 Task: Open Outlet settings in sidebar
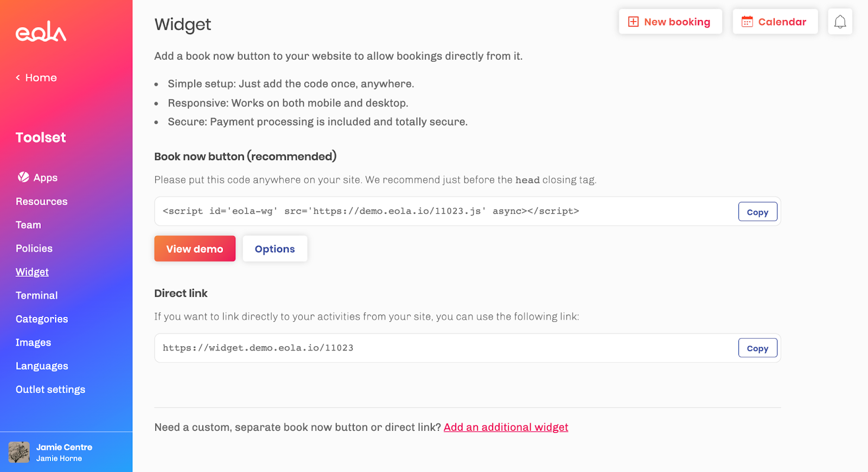pyautogui.click(x=50, y=390)
